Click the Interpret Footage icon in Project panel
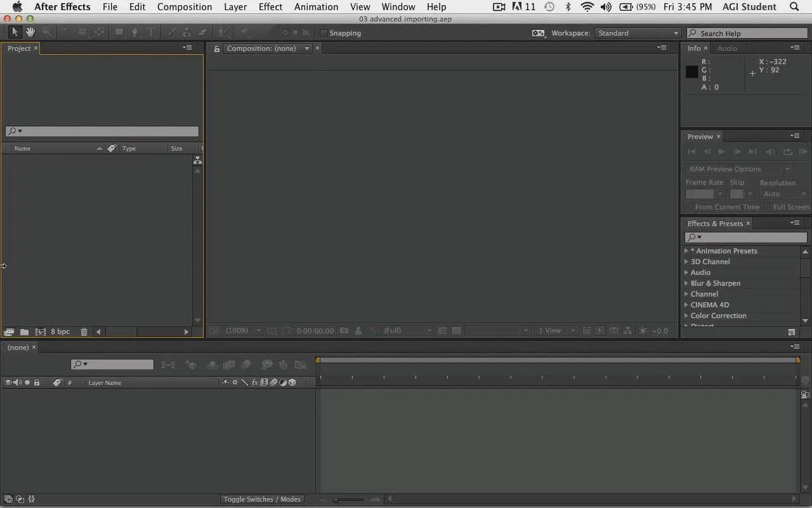The height and width of the screenshot is (508, 812). tap(9, 331)
